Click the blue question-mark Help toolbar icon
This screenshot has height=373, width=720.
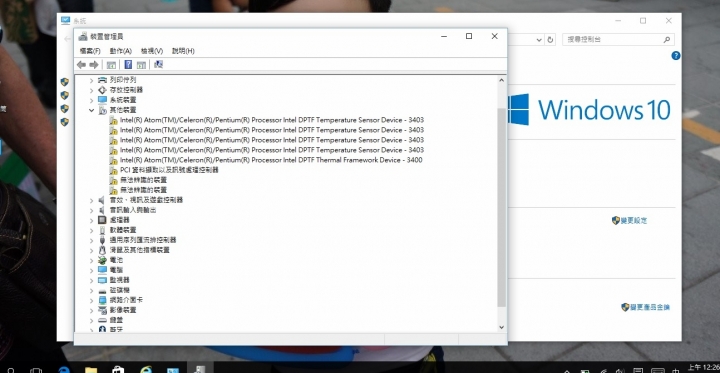pyautogui.click(x=128, y=65)
